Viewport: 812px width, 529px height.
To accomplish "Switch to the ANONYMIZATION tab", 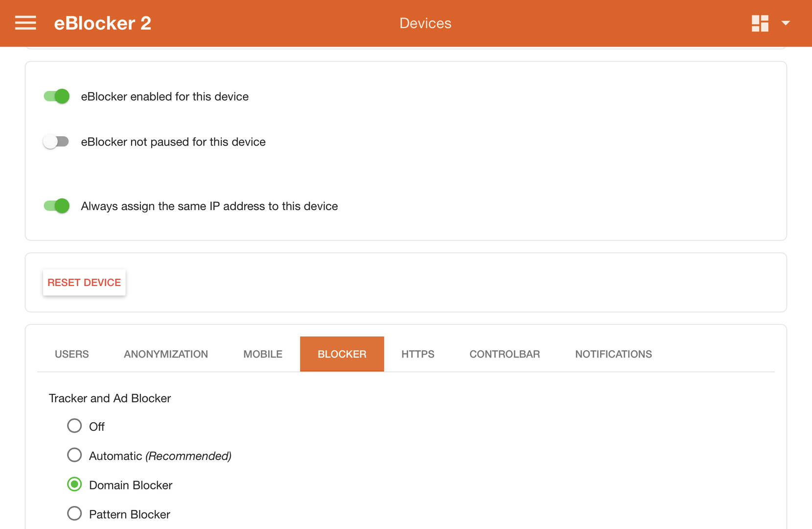I will (166, 354).
